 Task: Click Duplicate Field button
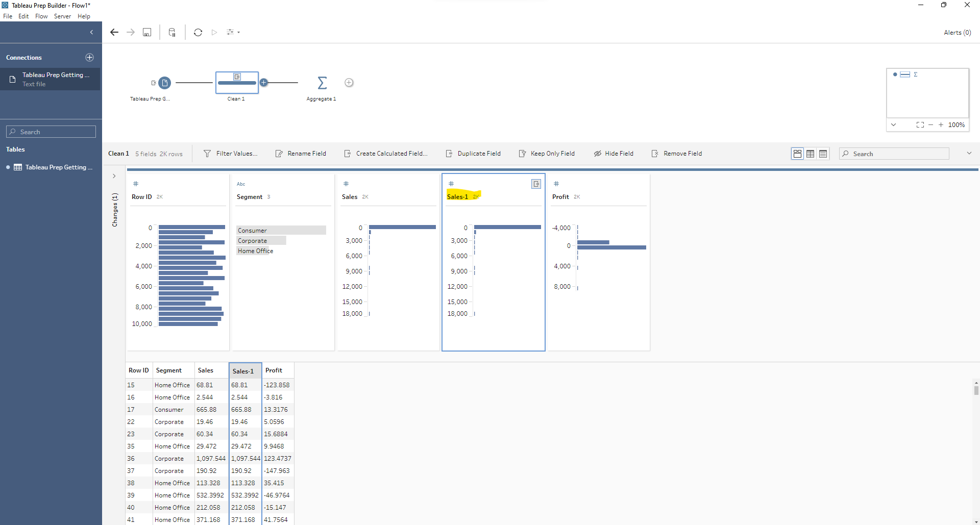pos(473,154)
